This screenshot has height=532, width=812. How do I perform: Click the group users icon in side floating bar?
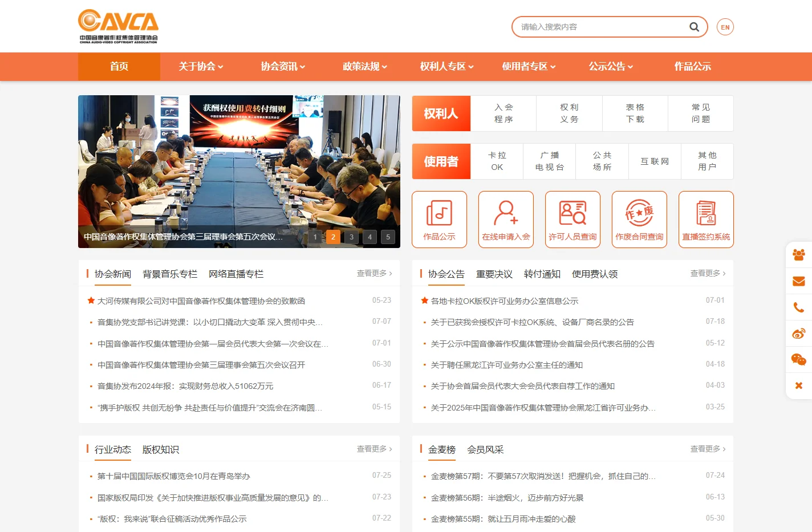point(799,255)
